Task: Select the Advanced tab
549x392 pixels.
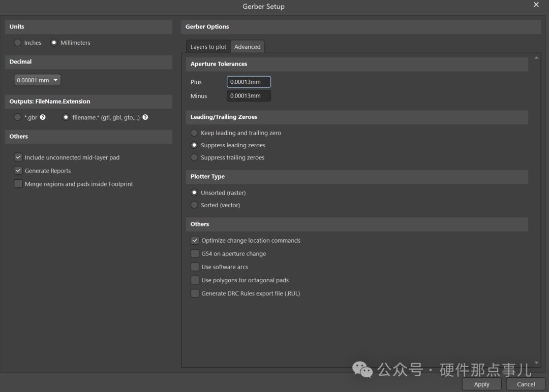Action: [248, 47]
